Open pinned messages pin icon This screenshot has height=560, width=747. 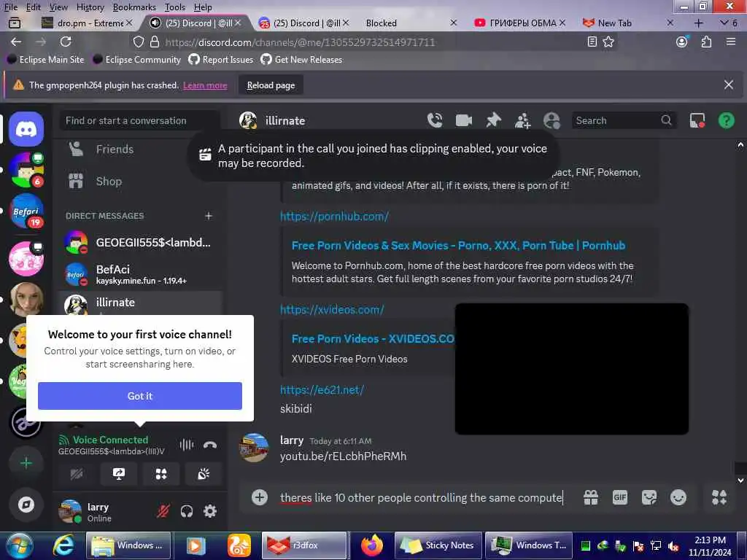pyautogui.click(x=493, y=120)
